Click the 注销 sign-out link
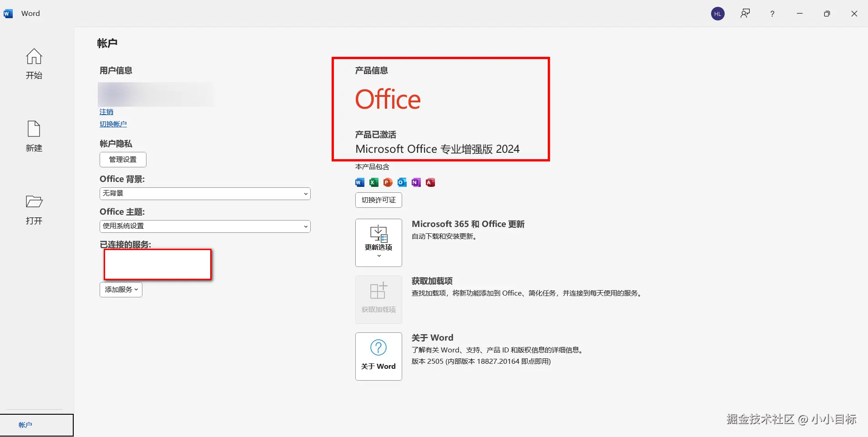868x437 pixels. [106, 112]
